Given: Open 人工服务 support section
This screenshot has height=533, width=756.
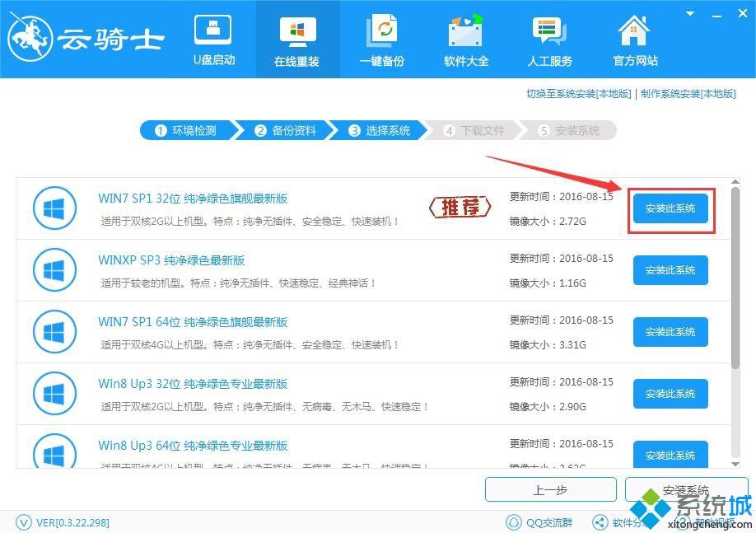Looking at the screenshot, I should coord(549,40).
